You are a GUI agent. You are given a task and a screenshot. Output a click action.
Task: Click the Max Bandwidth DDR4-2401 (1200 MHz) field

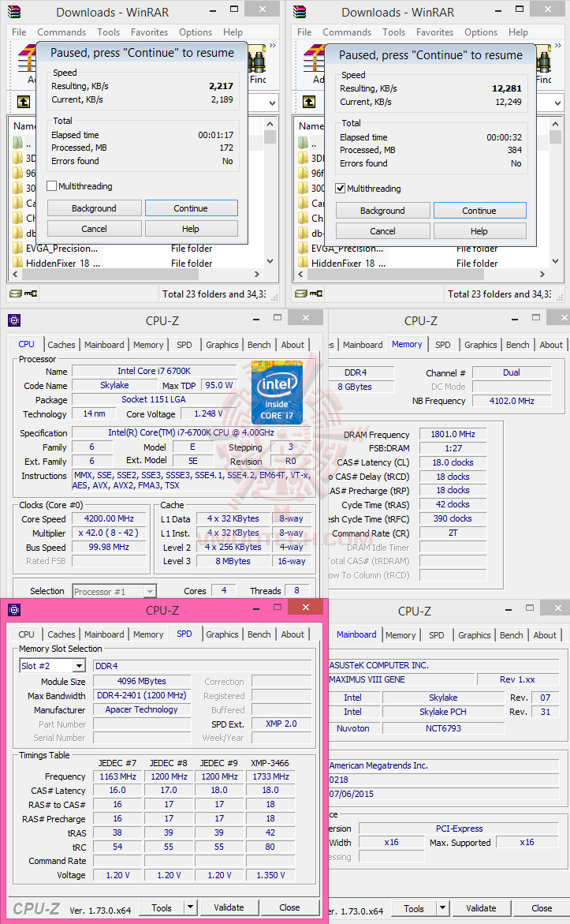[x=141, y=695]
